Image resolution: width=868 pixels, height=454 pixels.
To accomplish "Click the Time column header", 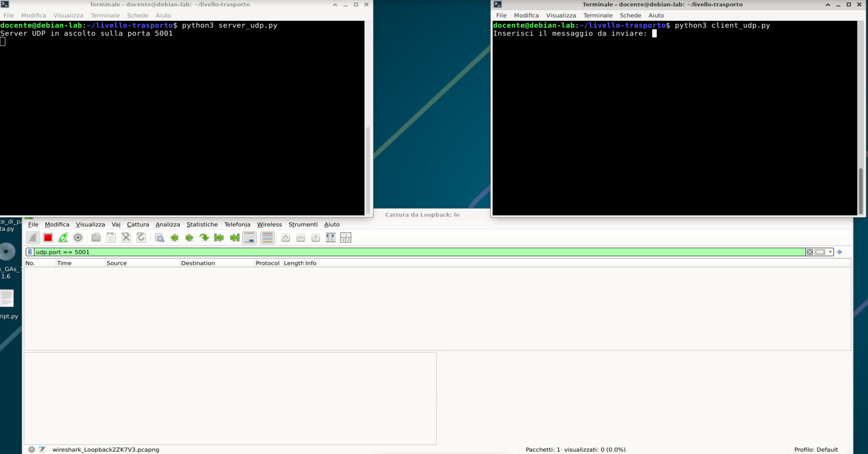I will (80, 263).
